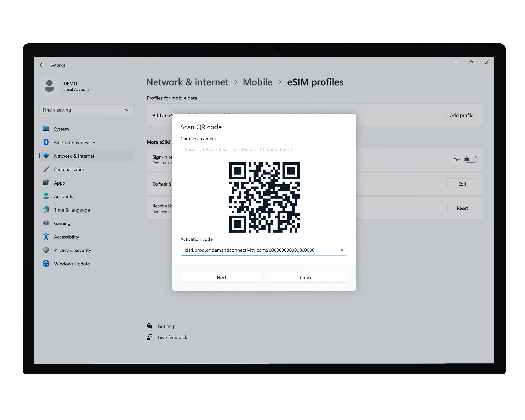This screenshot has width=525, height=420.
Task: Click the Accessibility figure icon
Action: [x=46, y=237]
